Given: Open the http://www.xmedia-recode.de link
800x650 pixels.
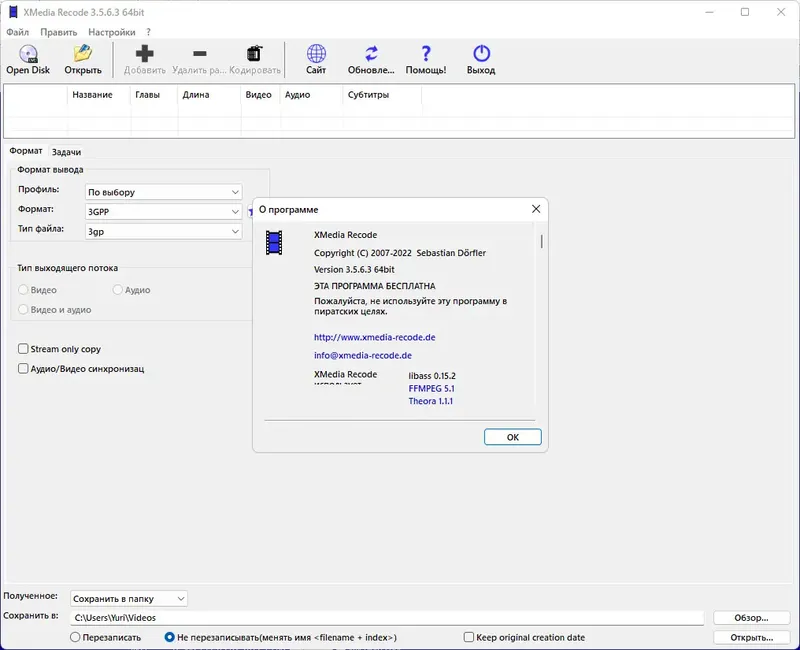Looking at the screenshot, I should (374, 337).
